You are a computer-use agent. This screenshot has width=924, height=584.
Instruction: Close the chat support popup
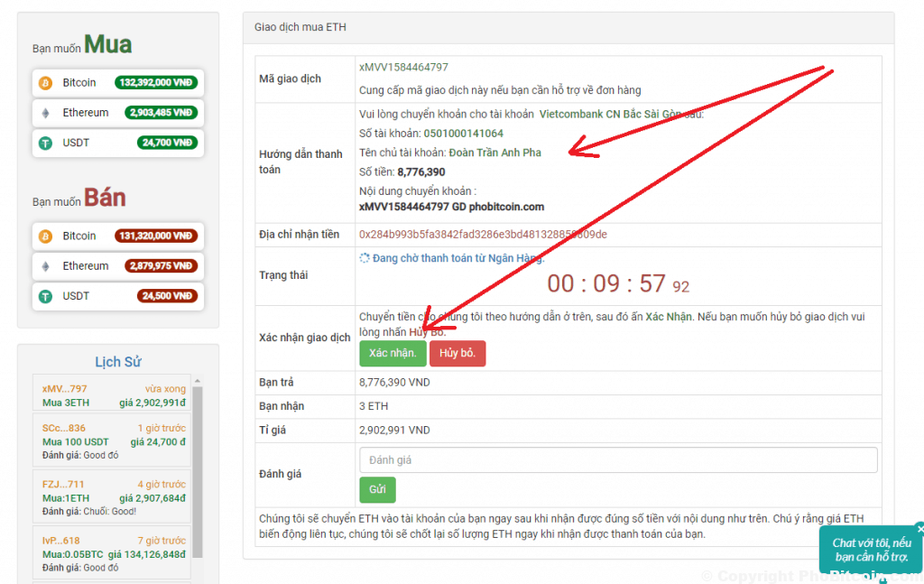point(919,529)
